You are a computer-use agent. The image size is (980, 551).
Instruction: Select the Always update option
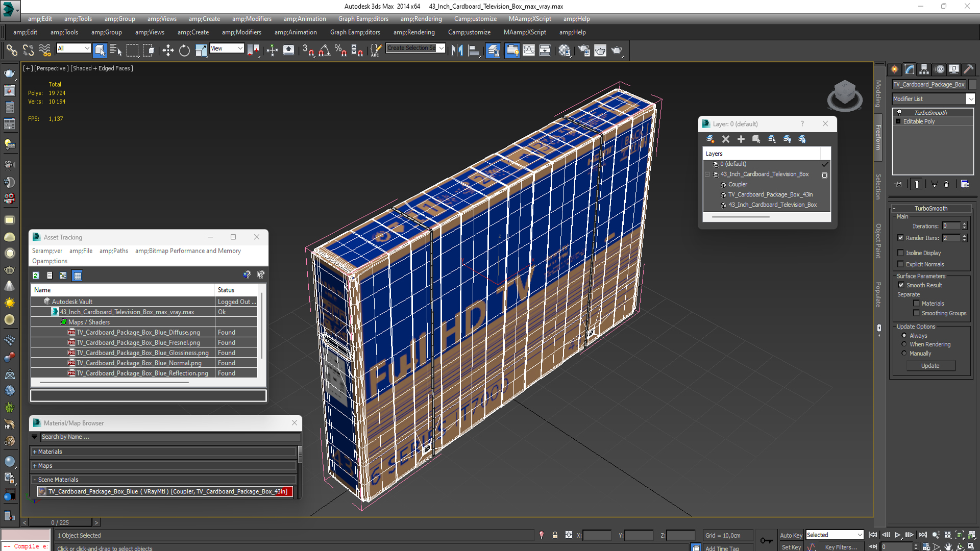pyautogui.click(x=904, y=336)
